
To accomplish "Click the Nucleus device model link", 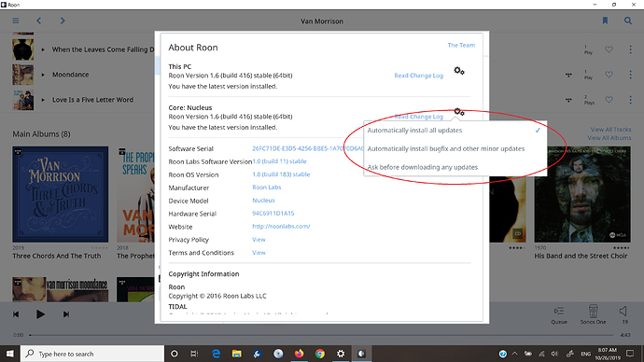I will pyautogui.click(x=263, y=201).
